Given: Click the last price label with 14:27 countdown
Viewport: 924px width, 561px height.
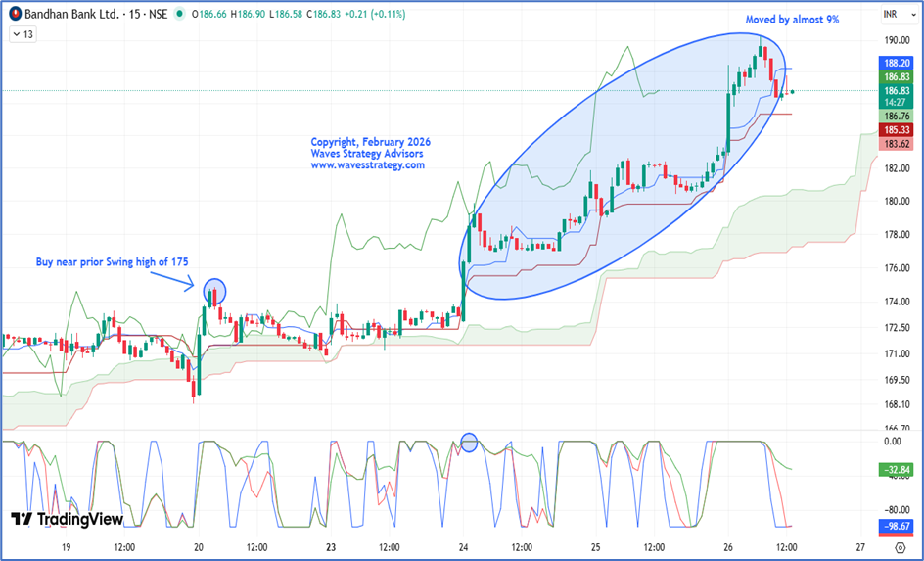Looking at the screenshot, I should click(x=895, y=97).
